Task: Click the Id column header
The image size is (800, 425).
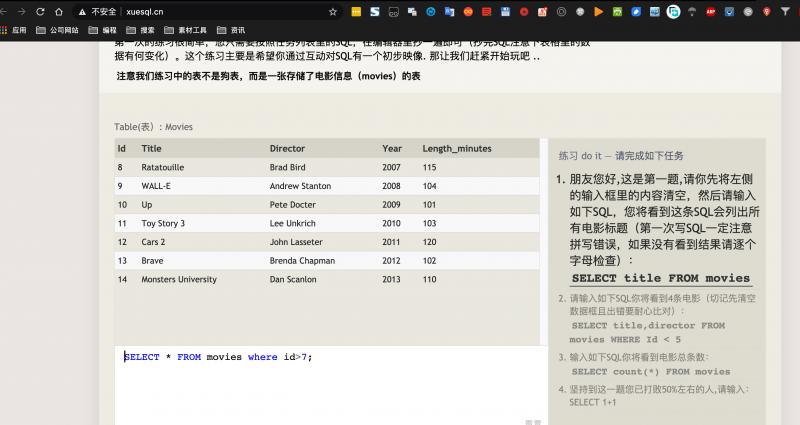Action: pos(121,148)
